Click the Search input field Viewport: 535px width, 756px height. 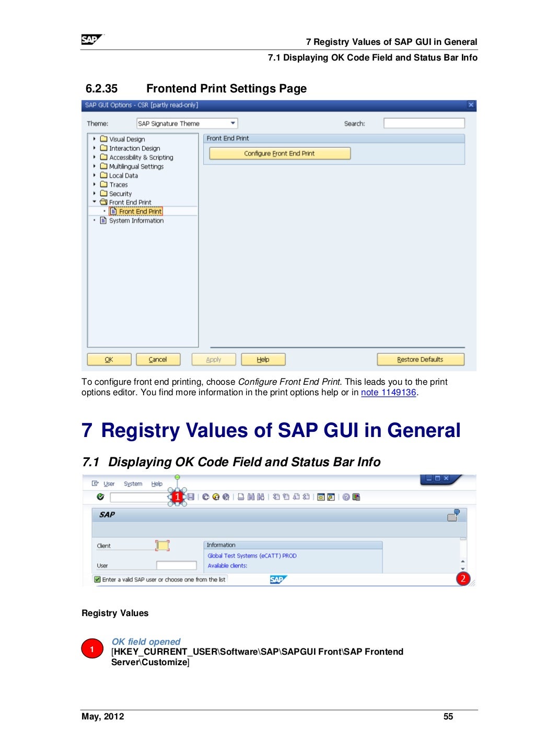pyautogui.click(x=424, y=123)
